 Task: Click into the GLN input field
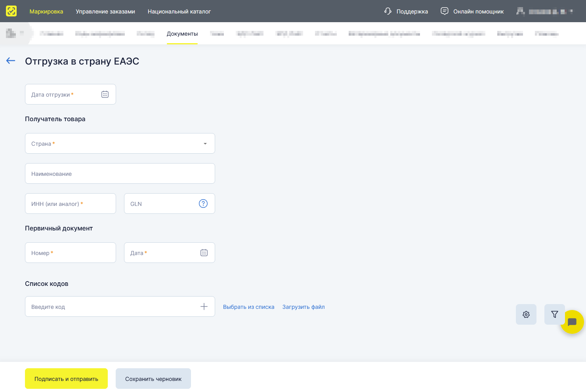(170, 204)
